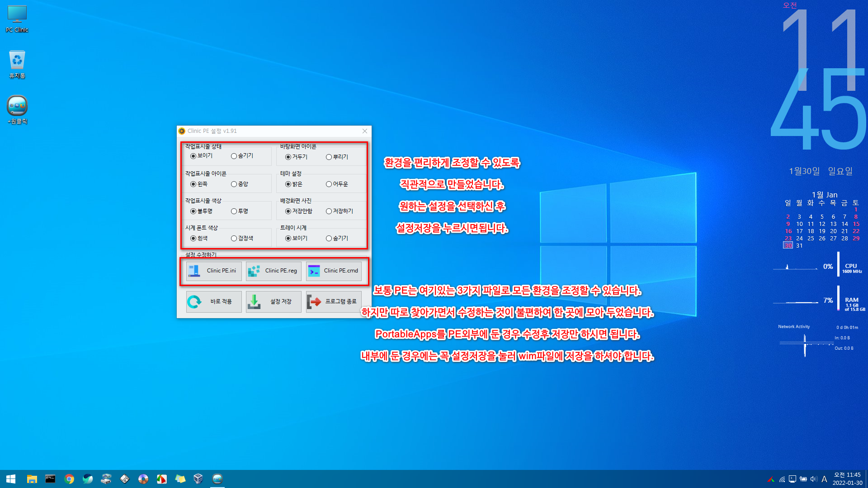Set clock font color to 검정색
The height and width of the screenshot is (488, 868).
coord(242,239)
